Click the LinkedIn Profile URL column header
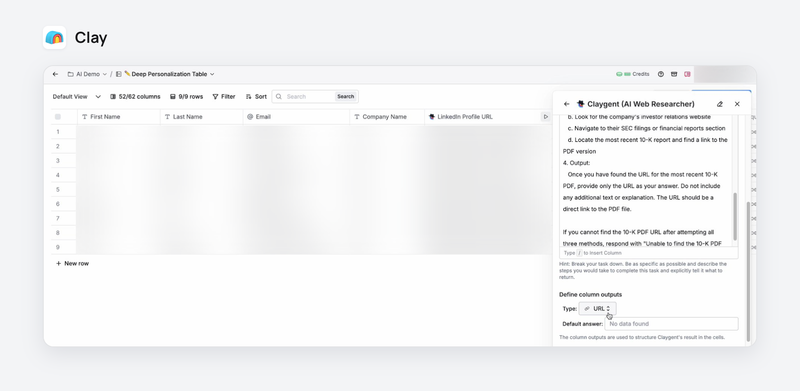800x391 pixels. (488, 117)
